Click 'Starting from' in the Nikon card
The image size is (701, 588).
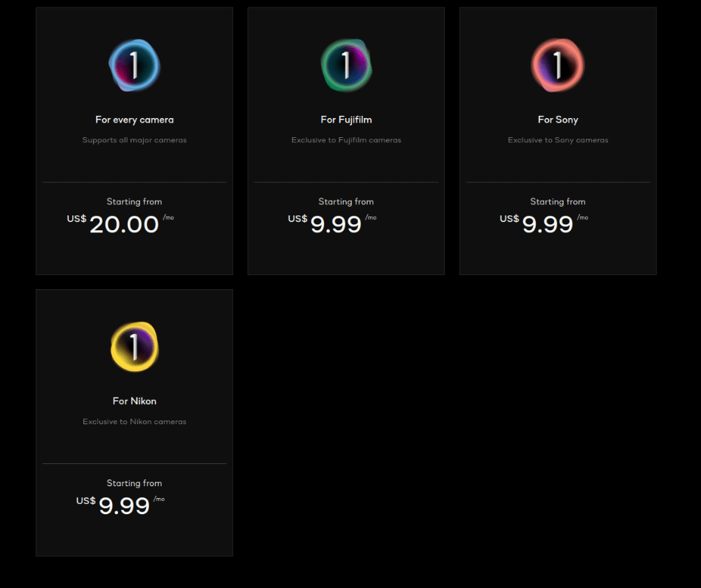134,483
